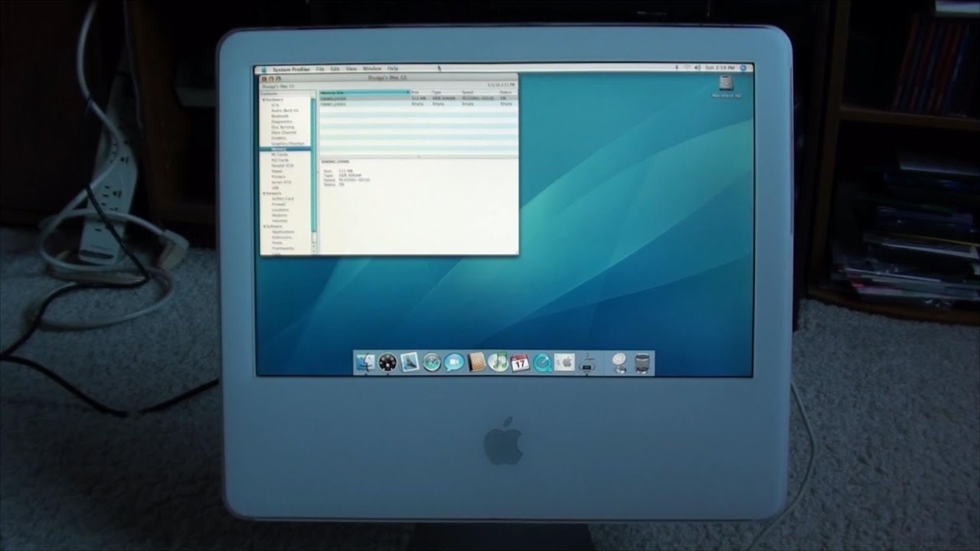Launch Dashboard from the Dock

click(x=387, y=362)
